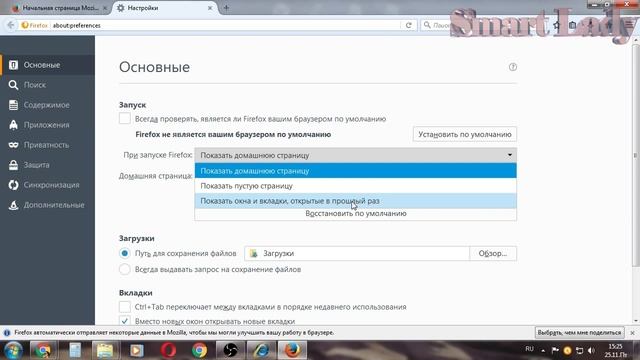Viewport: 640px width, 360px height.
Task: Open the Содержимое settings category
Action: pyautogui.click(x=47, y=105)
